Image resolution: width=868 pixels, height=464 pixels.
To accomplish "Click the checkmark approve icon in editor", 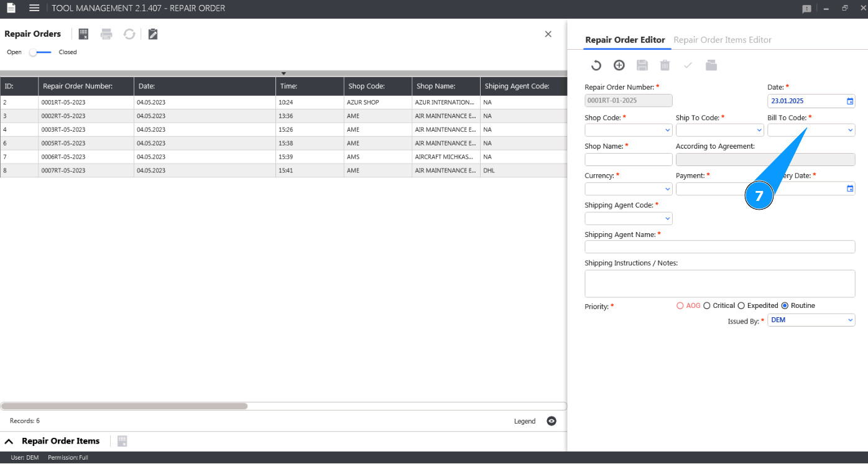I will (688, 65).
